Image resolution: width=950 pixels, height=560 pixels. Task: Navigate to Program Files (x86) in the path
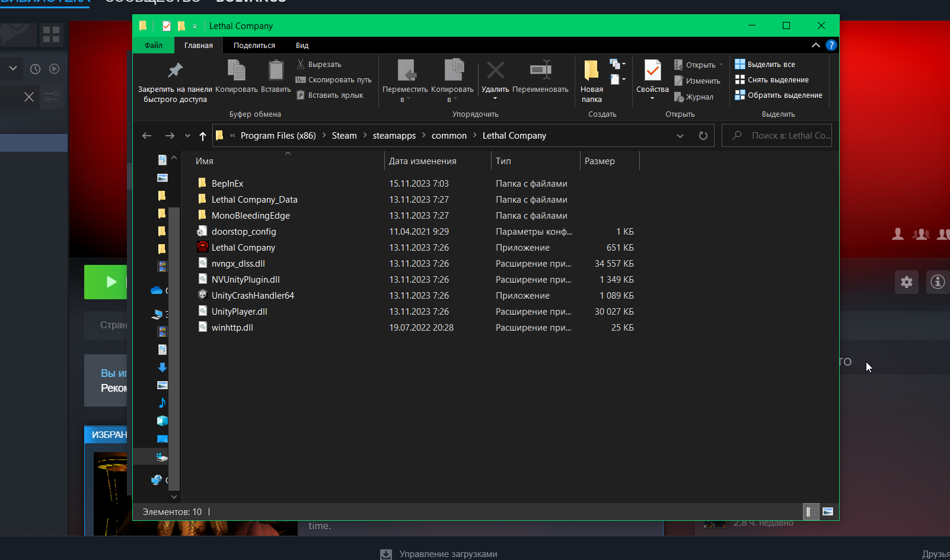278,136
